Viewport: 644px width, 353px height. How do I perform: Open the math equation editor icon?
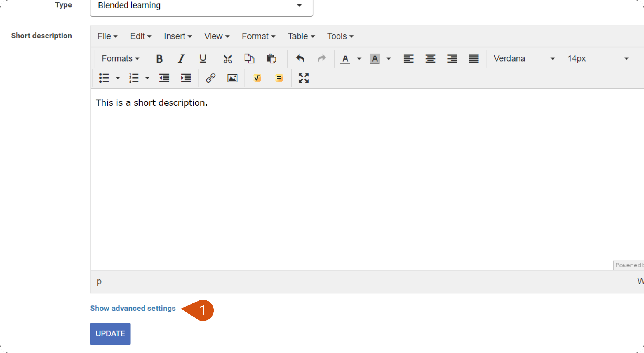coord(257,78)
